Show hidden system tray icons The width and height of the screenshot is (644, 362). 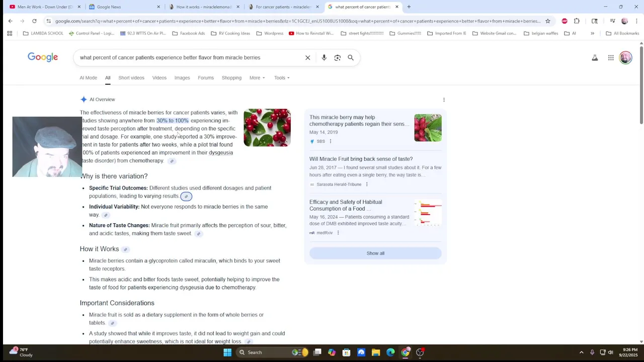tap(581, 352)
